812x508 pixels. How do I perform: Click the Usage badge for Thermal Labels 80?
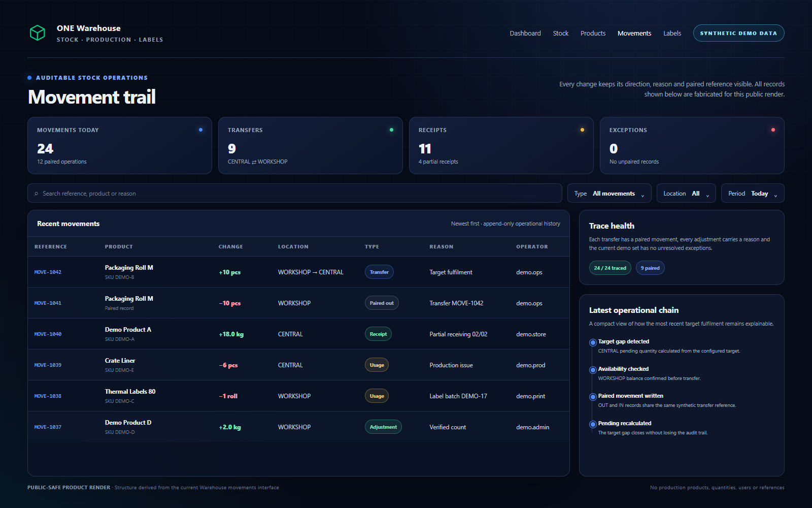[377, 396]
